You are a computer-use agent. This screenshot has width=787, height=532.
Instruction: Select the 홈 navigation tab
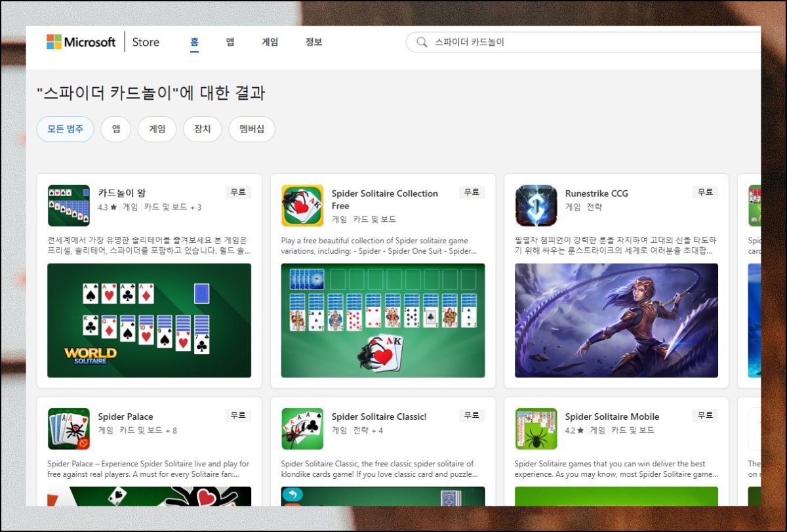194,42
